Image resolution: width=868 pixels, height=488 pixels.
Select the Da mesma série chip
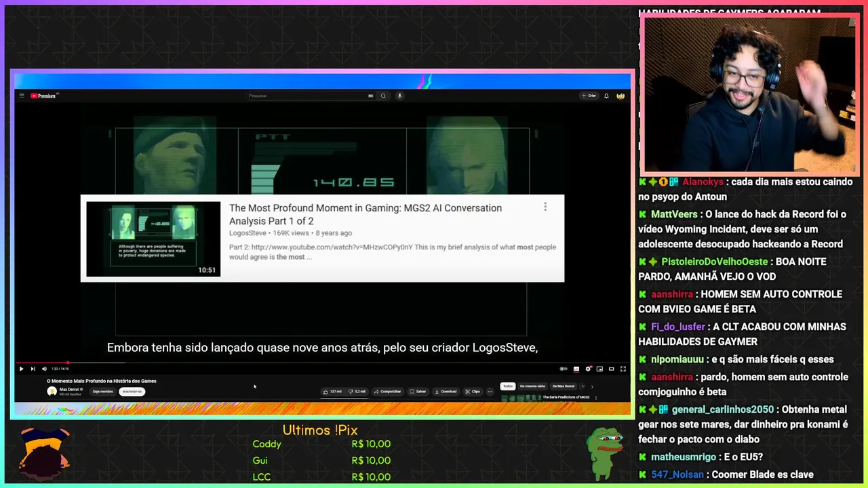[532, 386]
